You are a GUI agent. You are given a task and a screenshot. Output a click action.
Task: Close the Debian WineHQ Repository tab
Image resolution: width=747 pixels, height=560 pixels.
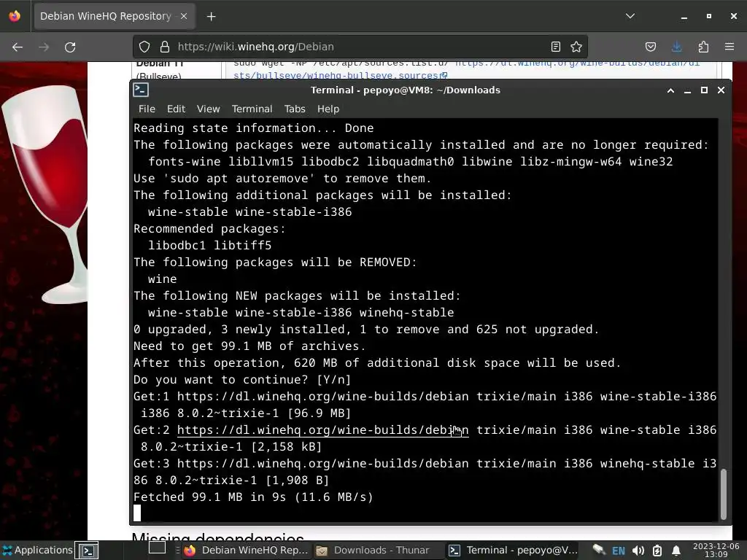pos(184,16)
